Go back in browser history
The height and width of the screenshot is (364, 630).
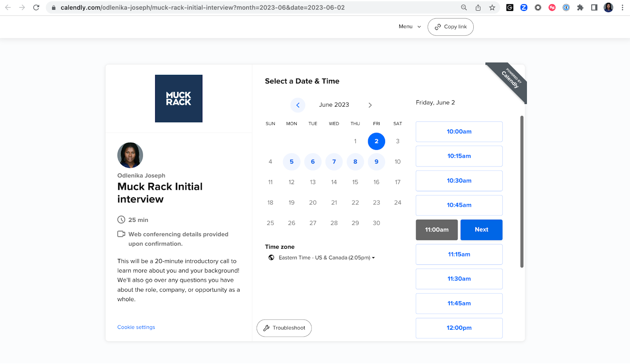(8, 7)
